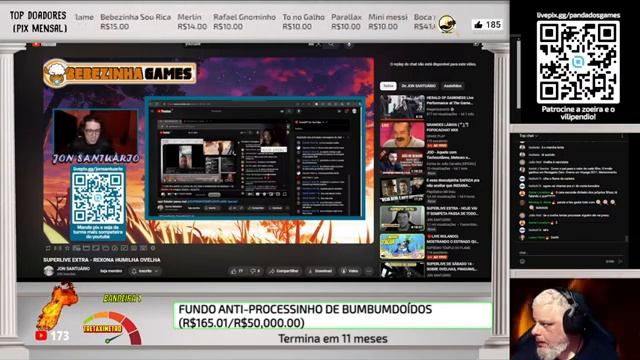Open the JDD Apelo com Tochucillano video thumbnail

click(402, 162)
